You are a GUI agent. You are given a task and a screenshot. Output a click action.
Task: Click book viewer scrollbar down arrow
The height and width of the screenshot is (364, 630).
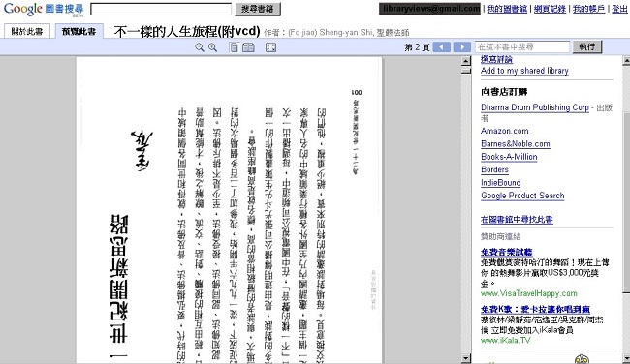pyautogui.click(x=465, y=358)
